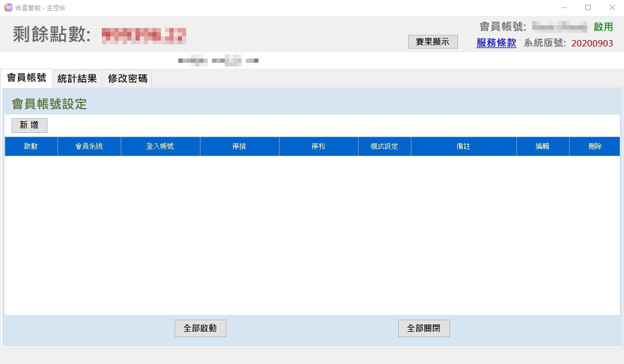Sort by the 會員系統 column header
Screen dimensions: 624x364
89,147
